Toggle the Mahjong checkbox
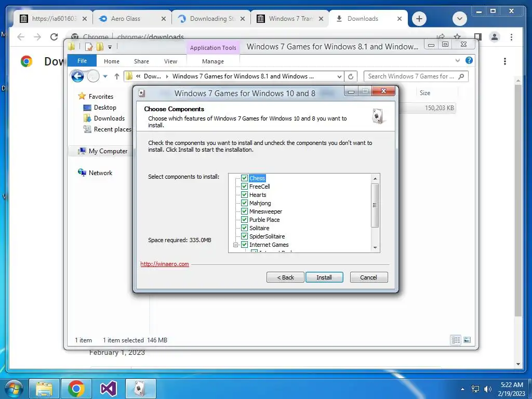Image resolution: width=532 pixels, height=399 pixels. tap(244, 203)
